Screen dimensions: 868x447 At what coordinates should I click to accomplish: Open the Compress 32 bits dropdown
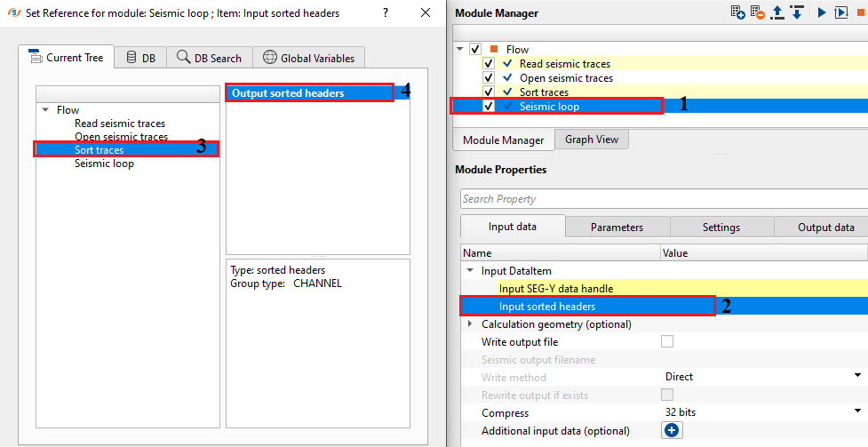[x=857, y=412]
